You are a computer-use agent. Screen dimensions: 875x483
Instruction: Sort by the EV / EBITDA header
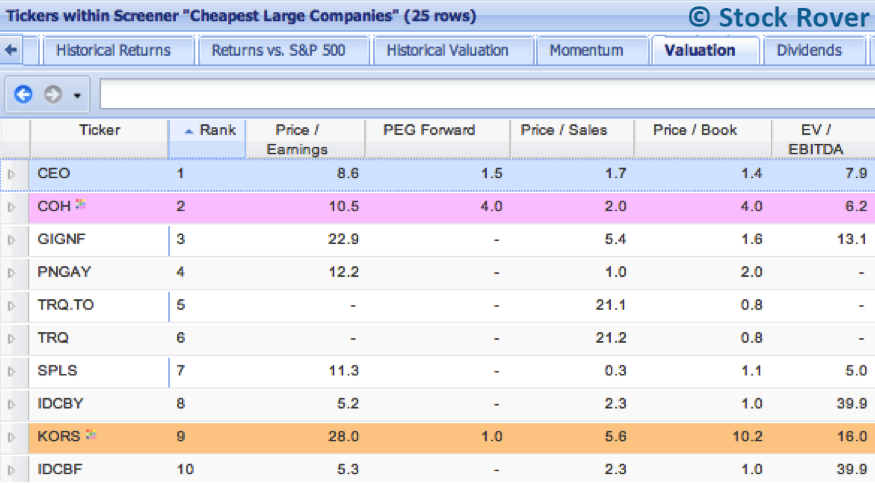coord(824,139)
